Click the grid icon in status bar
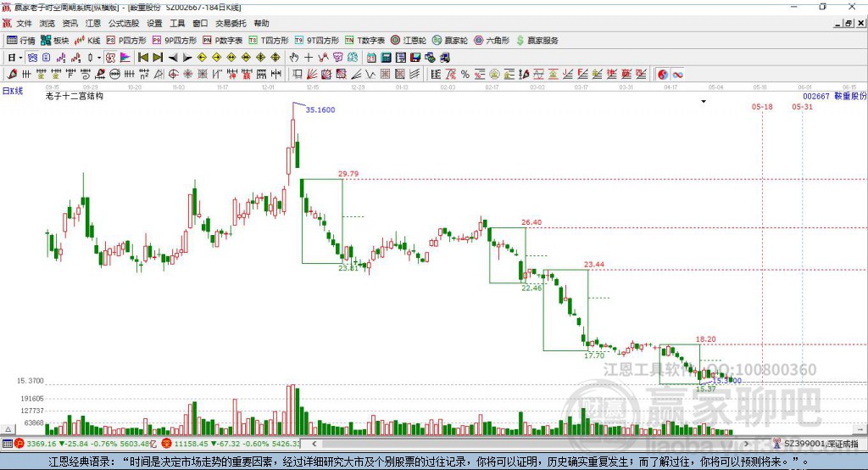The height and width of the screenshot is (470, 868). [7, 444]
